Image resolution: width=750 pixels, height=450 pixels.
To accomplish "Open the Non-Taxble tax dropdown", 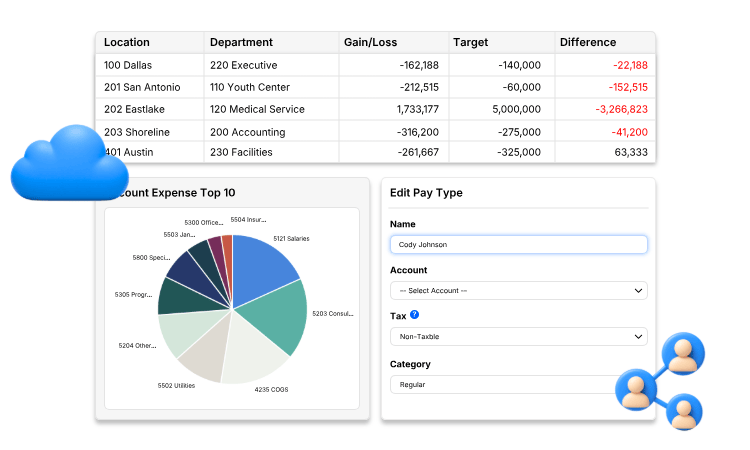I will click(x=519, y=337).
